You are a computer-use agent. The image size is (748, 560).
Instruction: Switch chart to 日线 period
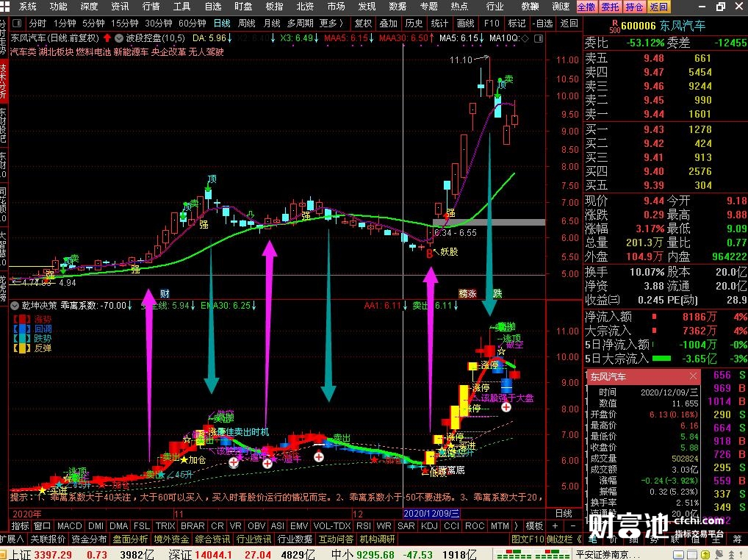[222, 24]
